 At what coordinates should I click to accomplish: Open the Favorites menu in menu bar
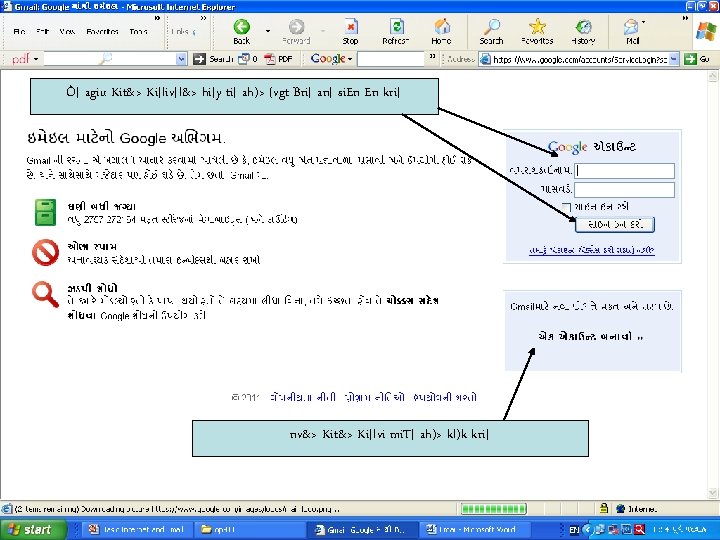point(102,31)
